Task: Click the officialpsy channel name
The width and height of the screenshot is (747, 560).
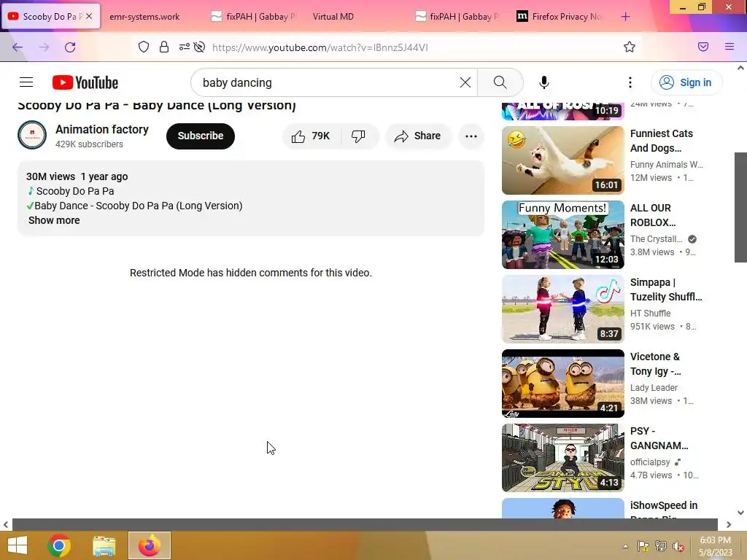Action: pyautogui.click(x=650, y=462)
